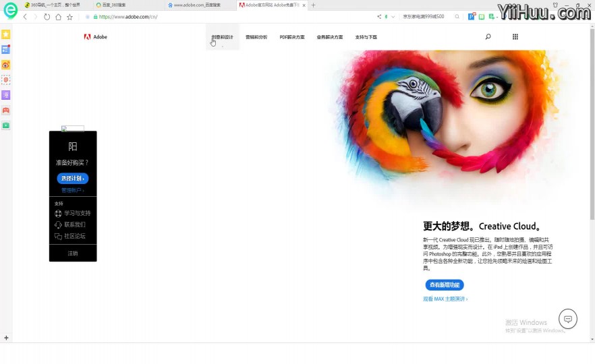
Task: Open the 支持与下载 navigation menu
Action: click(366, 37)
